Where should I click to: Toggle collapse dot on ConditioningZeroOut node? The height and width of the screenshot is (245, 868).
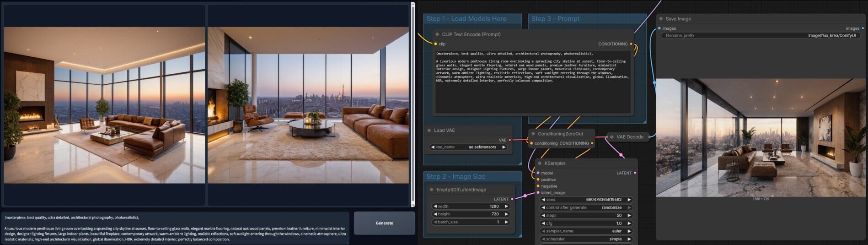[x=533, y=134]
